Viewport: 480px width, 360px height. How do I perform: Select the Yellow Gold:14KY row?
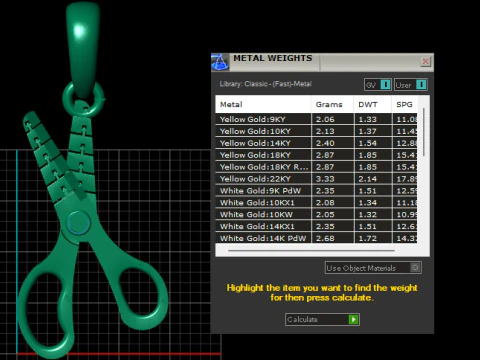316,143
